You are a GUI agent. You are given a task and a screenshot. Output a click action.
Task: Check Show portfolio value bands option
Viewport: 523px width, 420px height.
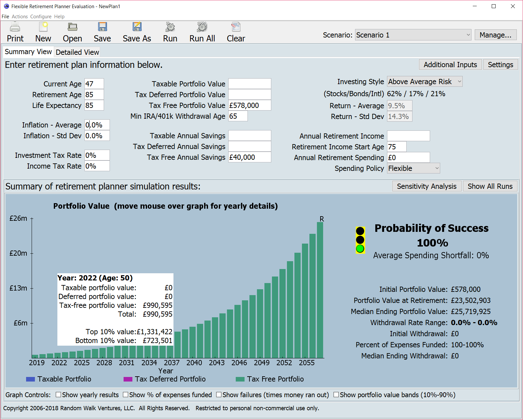336,395
